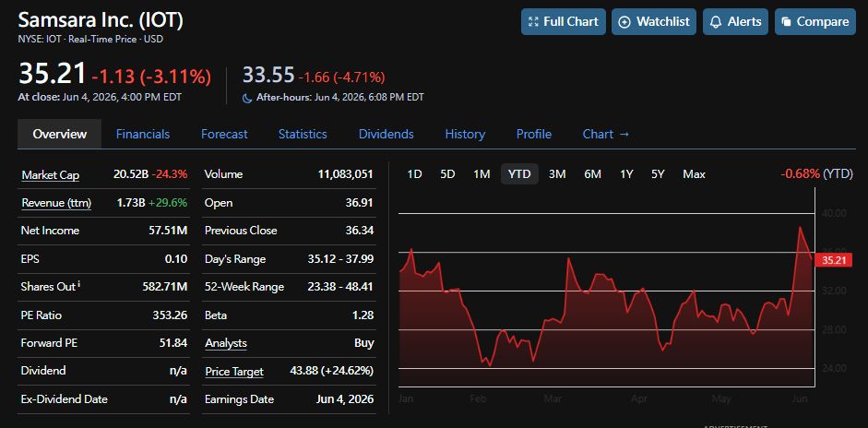868x428 pixels.
Task: Click the Earnings Date value Jun 4, 2026
Action: (347, 399)
